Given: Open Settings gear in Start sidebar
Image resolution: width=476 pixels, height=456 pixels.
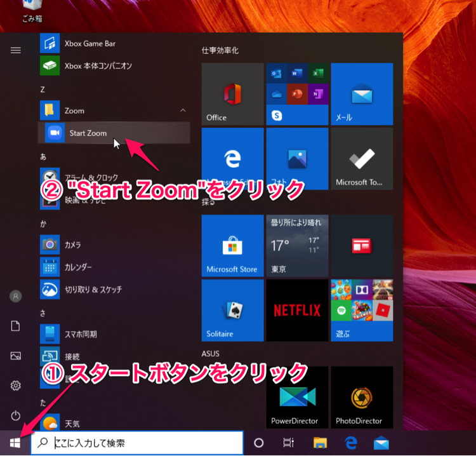Looking at the screenshot, I should [x=16, y=386].
